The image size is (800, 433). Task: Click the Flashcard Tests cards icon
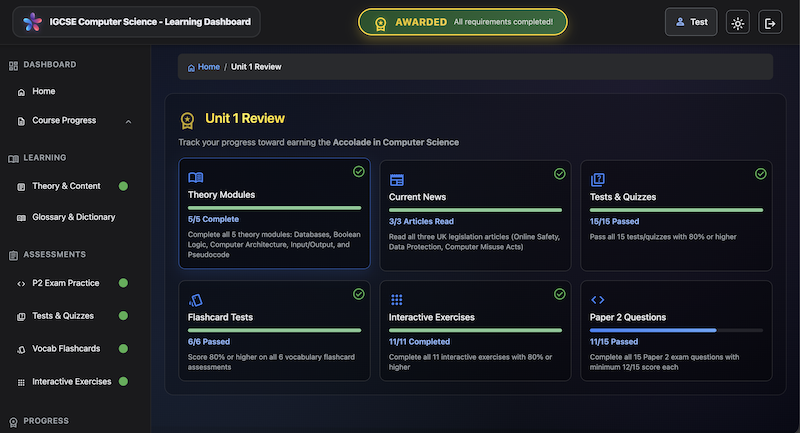(x=195, y=299)
